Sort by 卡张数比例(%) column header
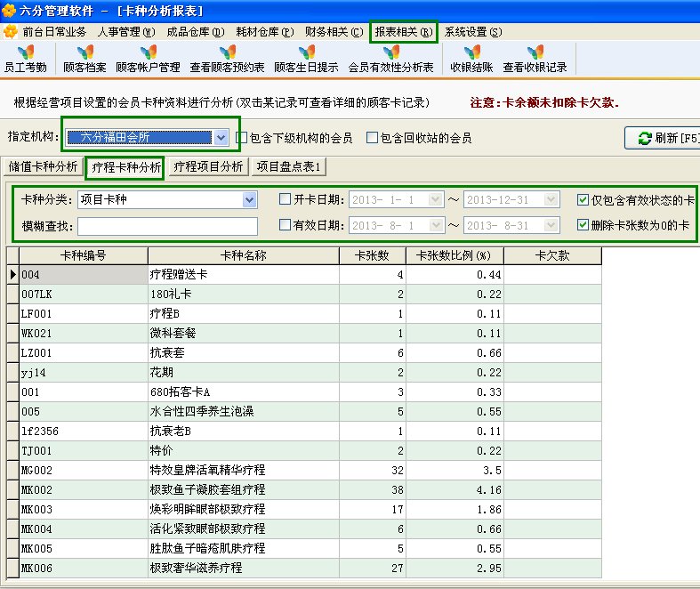Viewport: 700px width, 589px height. point(455,256)
